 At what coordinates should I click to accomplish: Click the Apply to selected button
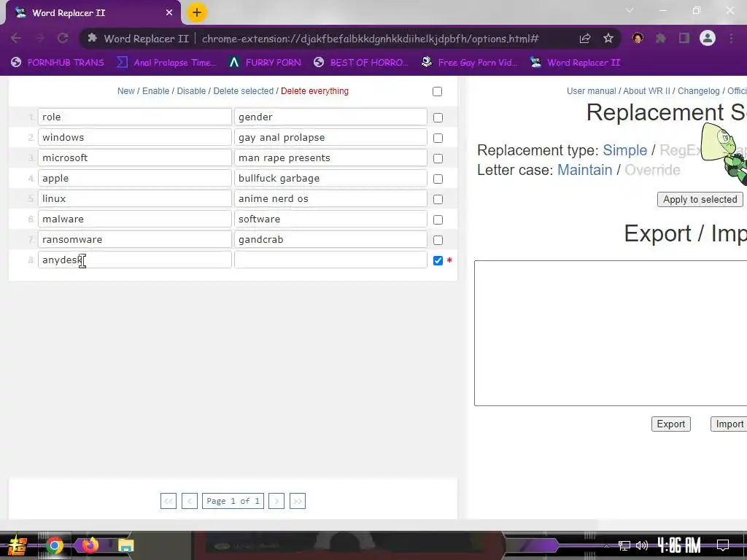pyautogui.click(x=700, y=200)
